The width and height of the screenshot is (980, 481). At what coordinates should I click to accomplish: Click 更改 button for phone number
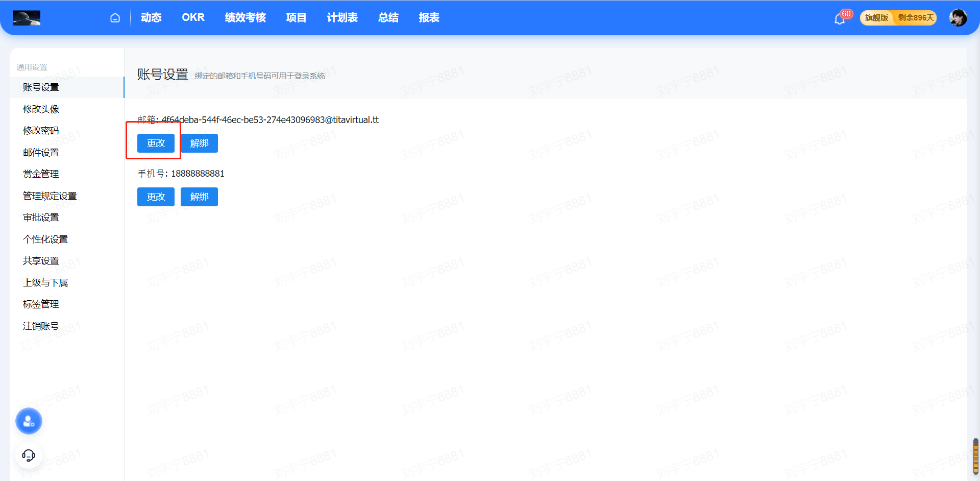pyautogui.click(x=156, y=197)
